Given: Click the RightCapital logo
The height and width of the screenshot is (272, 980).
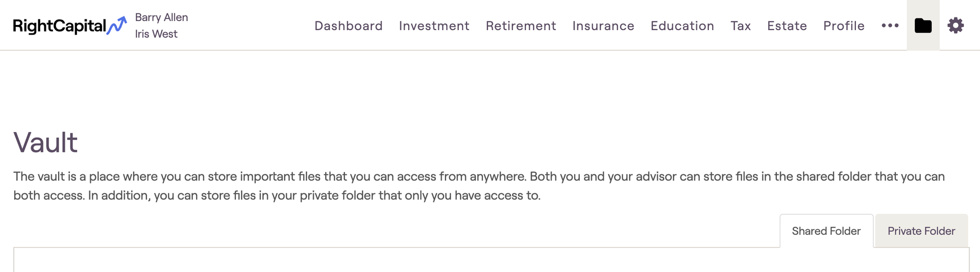Looking at the screenshot, I should (x=59, y=26).
